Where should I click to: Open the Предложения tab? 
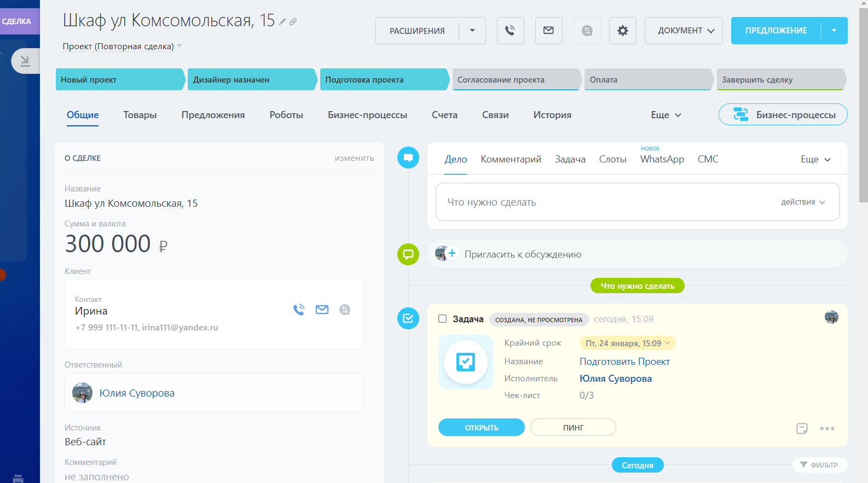213,115
